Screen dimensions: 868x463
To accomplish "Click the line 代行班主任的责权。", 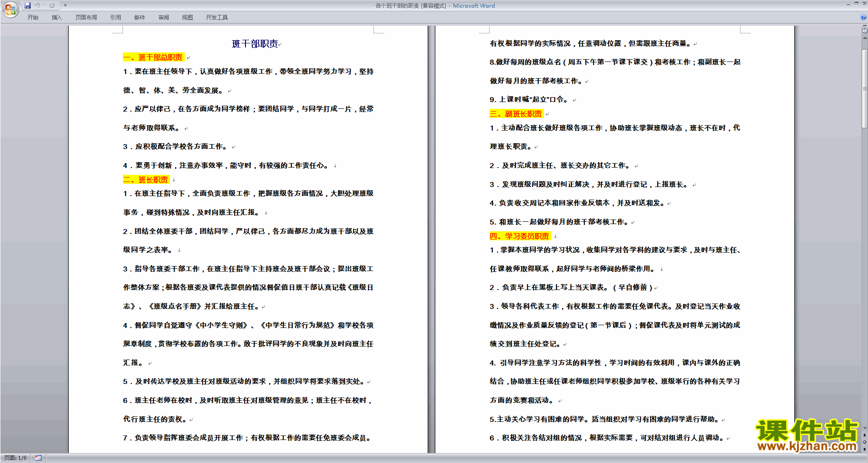I will point(156,420).
